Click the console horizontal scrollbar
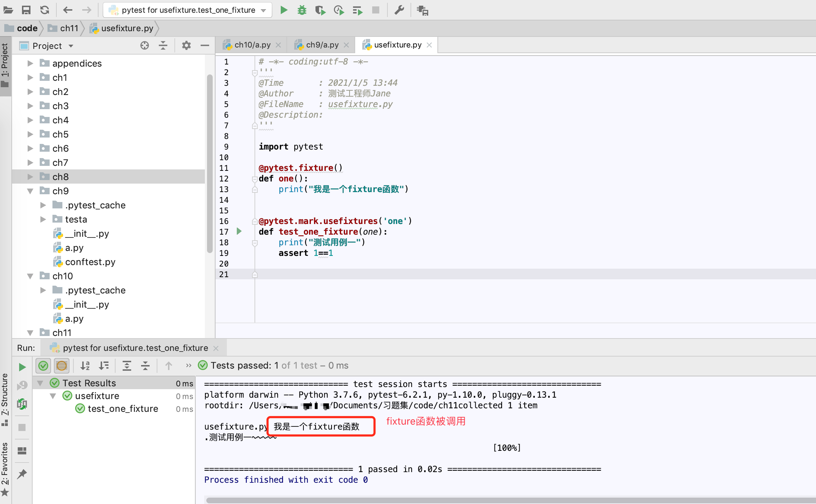The width and height of the screenshot is (816, 504). (x=496, y=500)
